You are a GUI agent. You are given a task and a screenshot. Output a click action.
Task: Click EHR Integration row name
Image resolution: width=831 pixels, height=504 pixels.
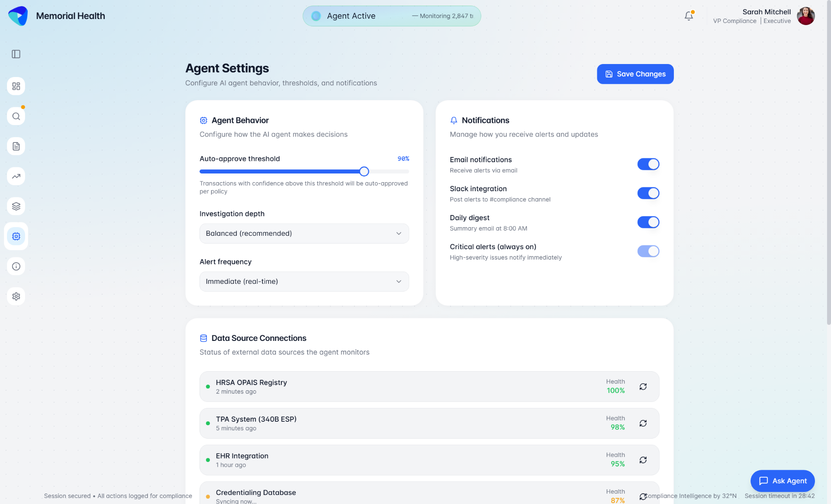[242, 456]
